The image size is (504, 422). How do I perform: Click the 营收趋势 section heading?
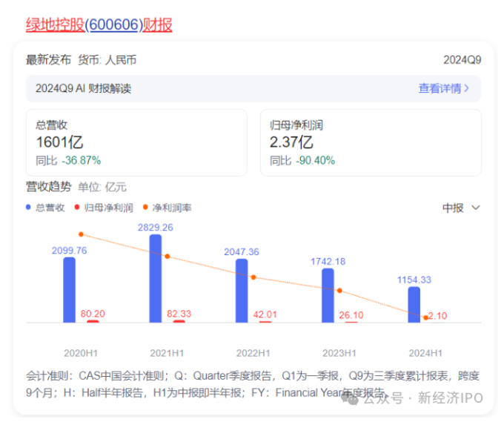coord(48,187)
